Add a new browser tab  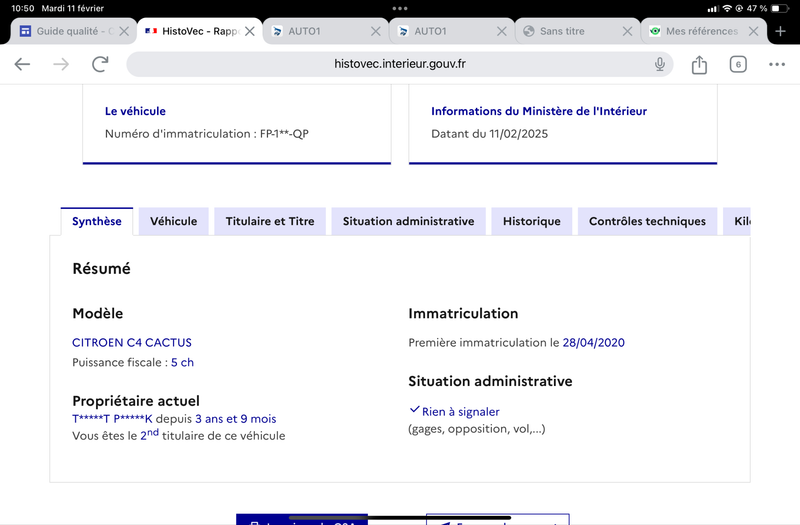pyautogui.click(x=780, y=31)
